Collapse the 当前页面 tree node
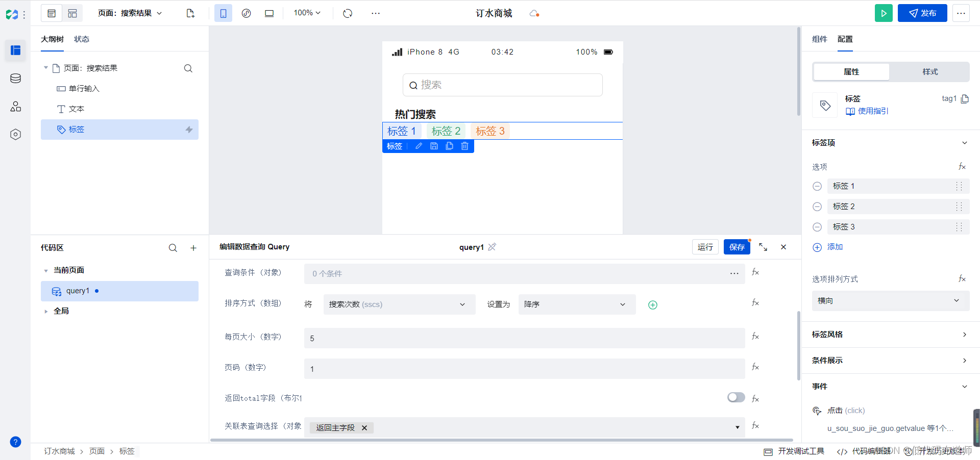 click(x=46, y=270)
